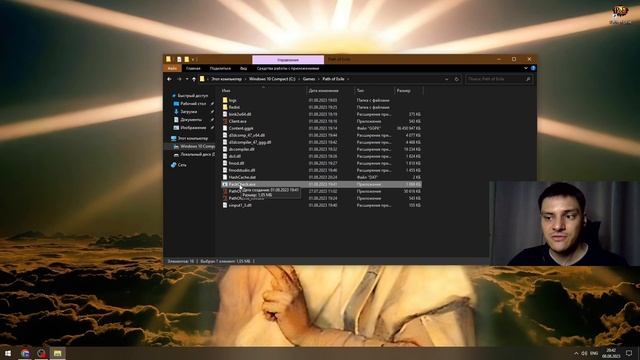Viewport: 640px width, 360px height.
Task: Open the recent locations dropdown
Action: click(187, 79)
